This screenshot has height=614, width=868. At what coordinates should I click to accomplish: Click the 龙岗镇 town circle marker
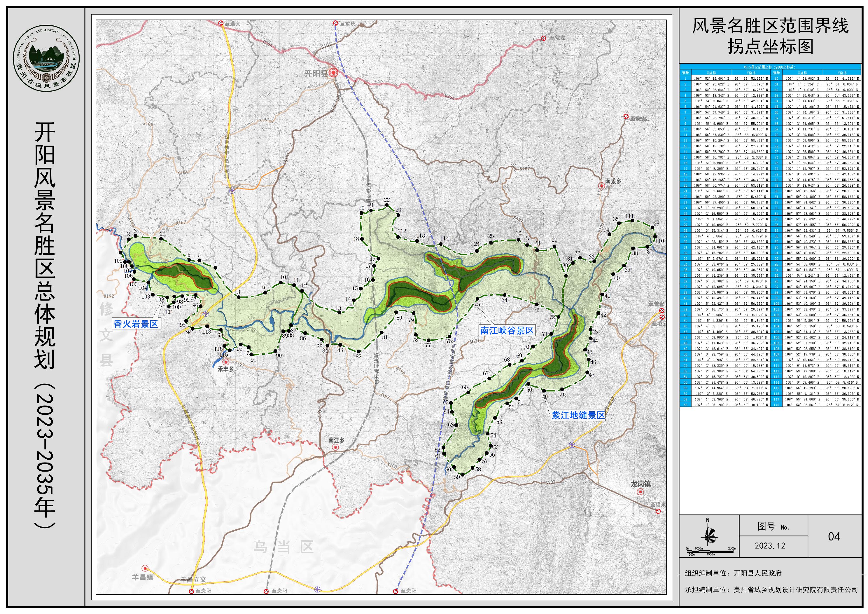[640, 492]
